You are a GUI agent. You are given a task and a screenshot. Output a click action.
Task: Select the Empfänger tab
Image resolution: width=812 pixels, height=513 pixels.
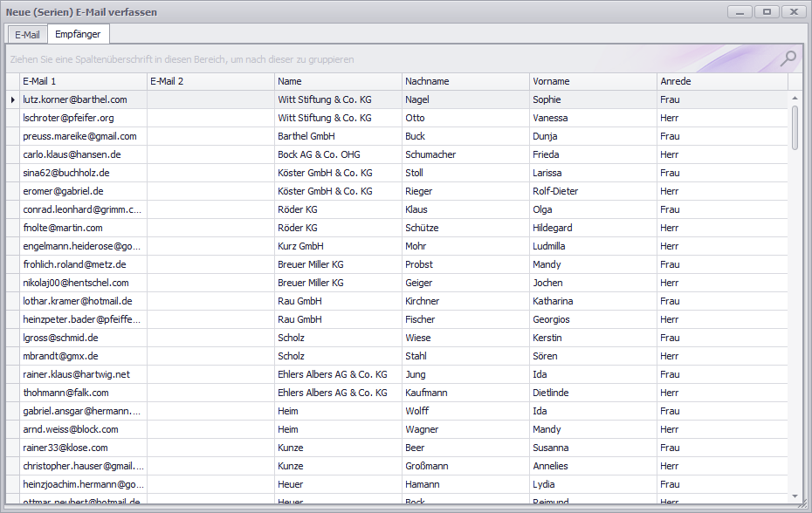[78, 35]
